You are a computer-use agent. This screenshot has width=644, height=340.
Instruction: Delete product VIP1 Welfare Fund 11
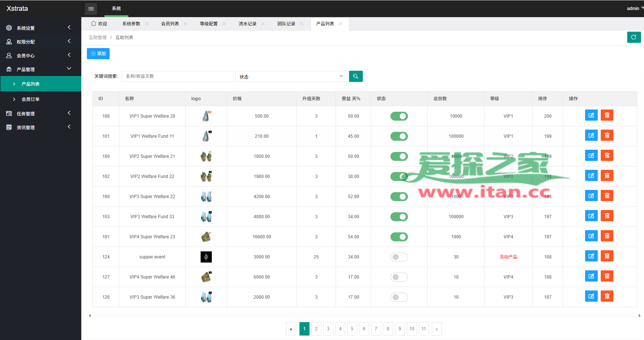[607, 136]
